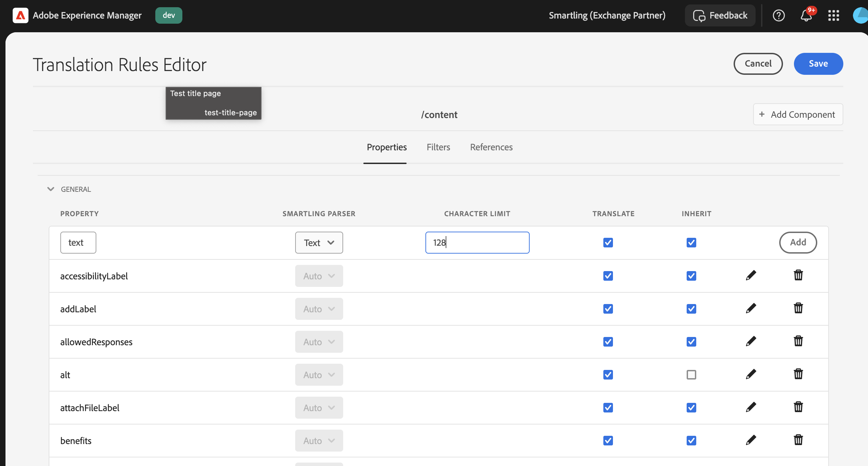Enable Inherit checkbox for alt

coord(691,375)
